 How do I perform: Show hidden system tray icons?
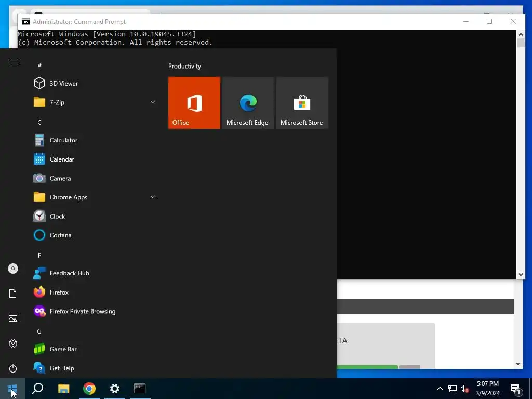pos(440,389)
